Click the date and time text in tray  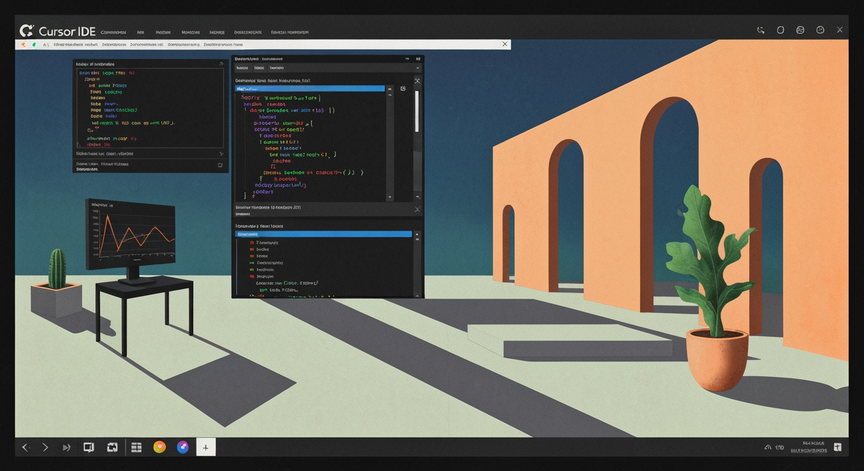point(809,447)
